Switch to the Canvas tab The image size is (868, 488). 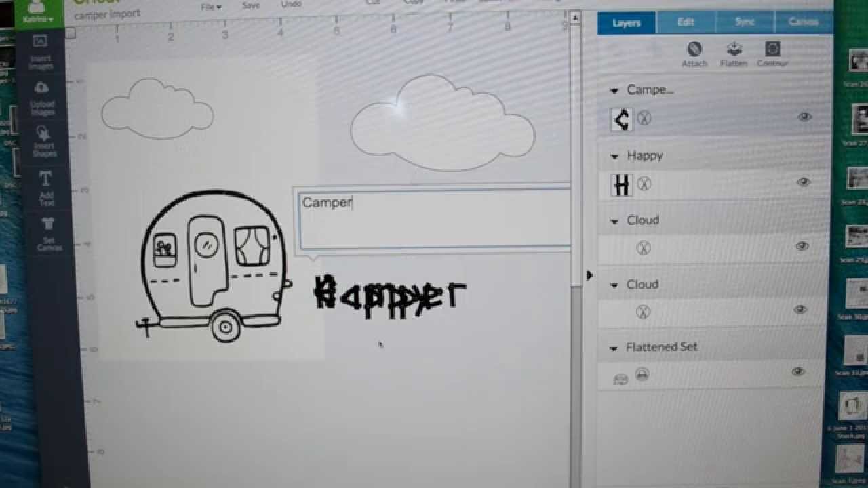tap(804, 22)
